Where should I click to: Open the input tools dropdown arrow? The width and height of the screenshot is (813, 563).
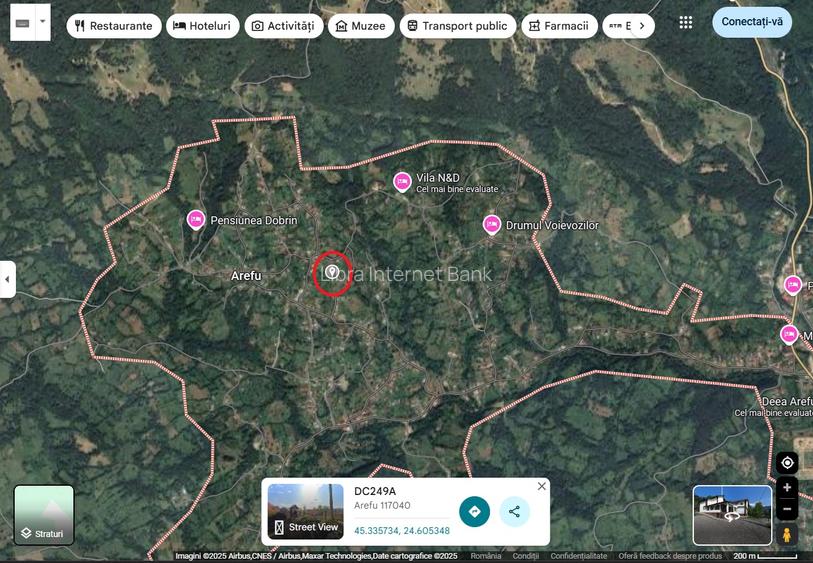(42, 22)
